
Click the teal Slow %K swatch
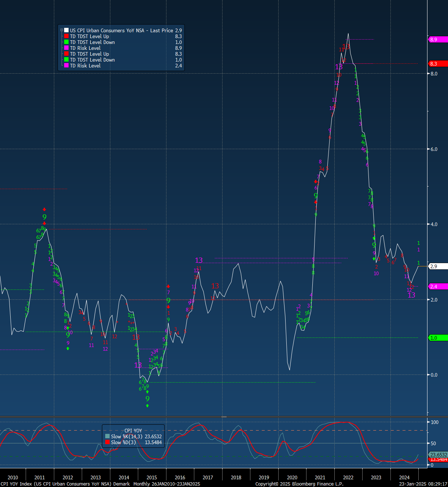(107, 436)
